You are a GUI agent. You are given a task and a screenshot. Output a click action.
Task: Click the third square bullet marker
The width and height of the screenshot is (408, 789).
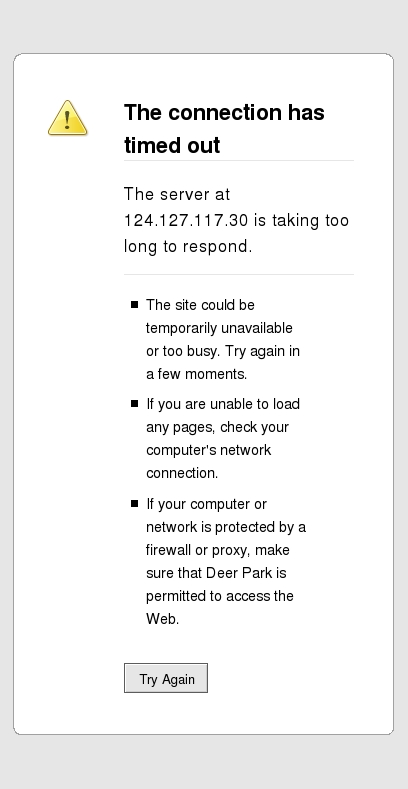tap(134, 504)
